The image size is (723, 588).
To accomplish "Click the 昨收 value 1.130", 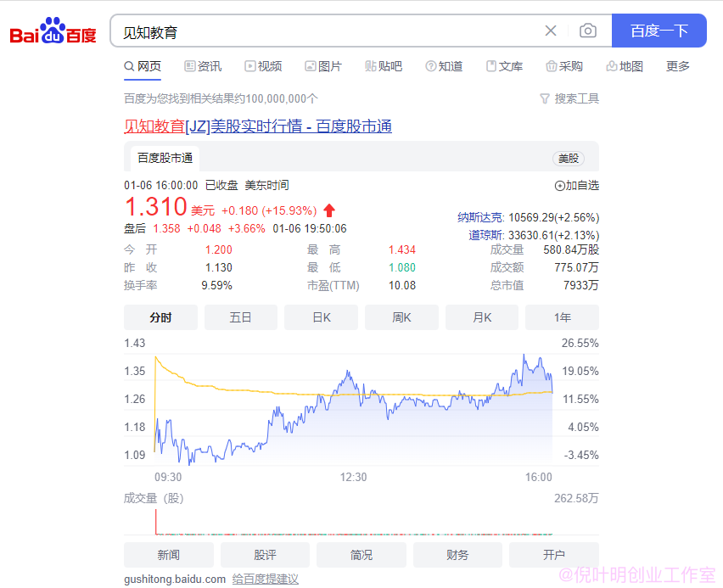I will 219,267.
